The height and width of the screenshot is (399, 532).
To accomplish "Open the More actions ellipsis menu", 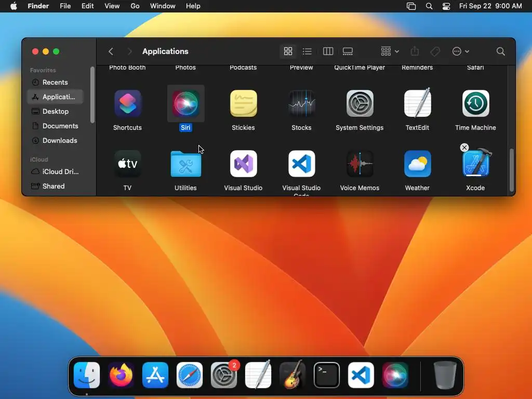I will coord(461,51).
